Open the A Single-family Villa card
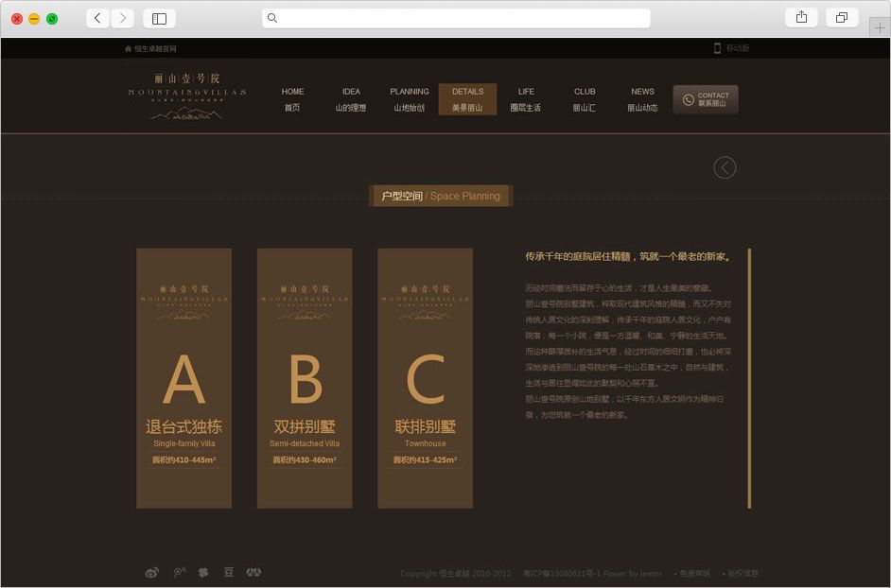 point(183,378)
